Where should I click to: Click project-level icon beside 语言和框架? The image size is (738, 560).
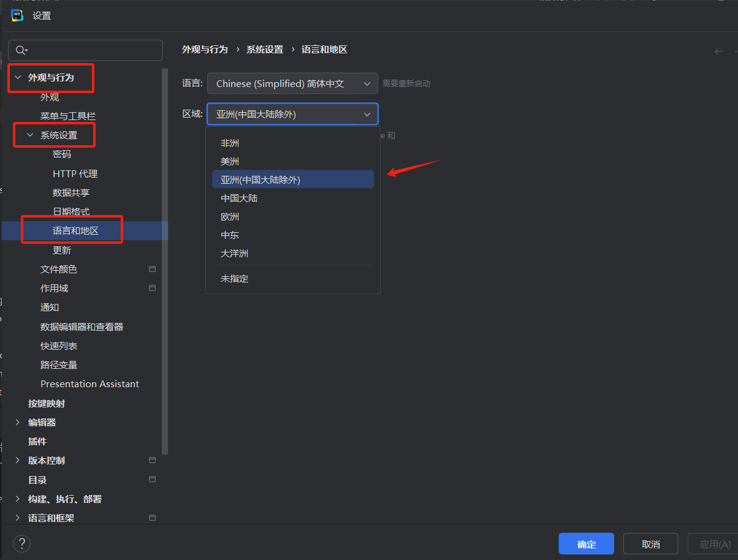(x=152, y=518)
